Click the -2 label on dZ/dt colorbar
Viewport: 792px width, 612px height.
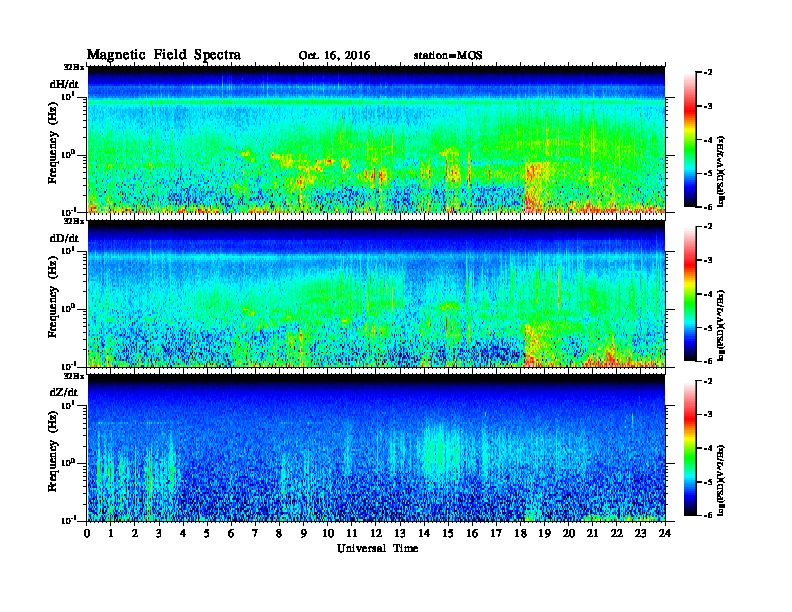tap(708, 381)
